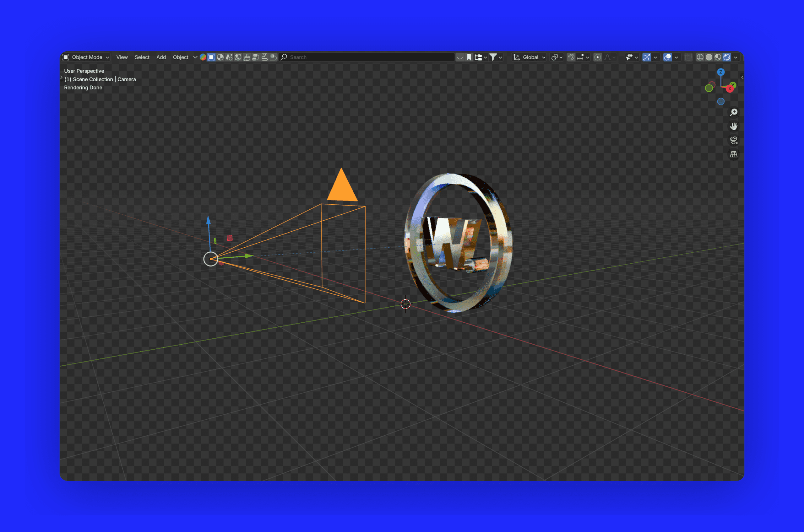The width and height of the screenshot is (804, 532).
Task: Click the half-shaded sphere icon after blue square
Action: point(220,57)
